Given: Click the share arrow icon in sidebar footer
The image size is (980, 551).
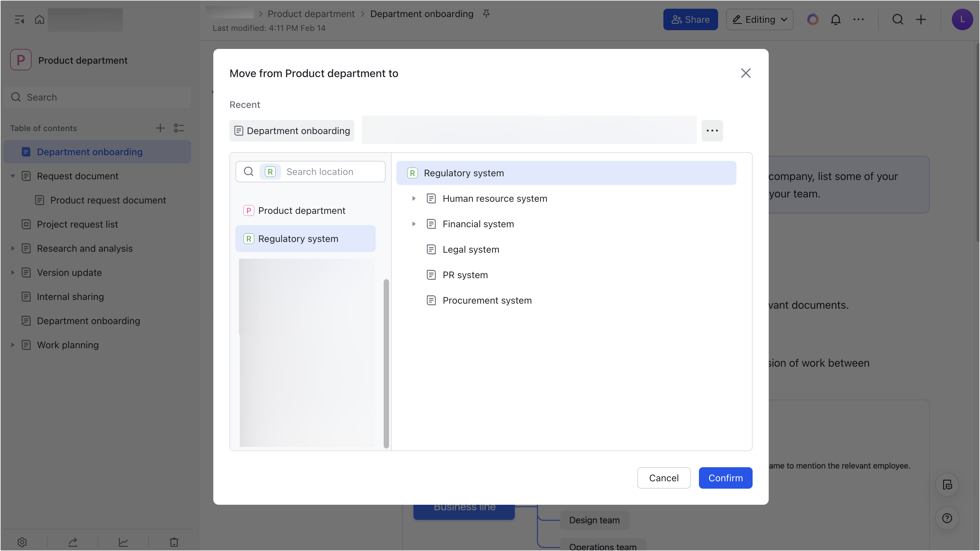Looking at the screenshot, I should click(x=73, y=542).
